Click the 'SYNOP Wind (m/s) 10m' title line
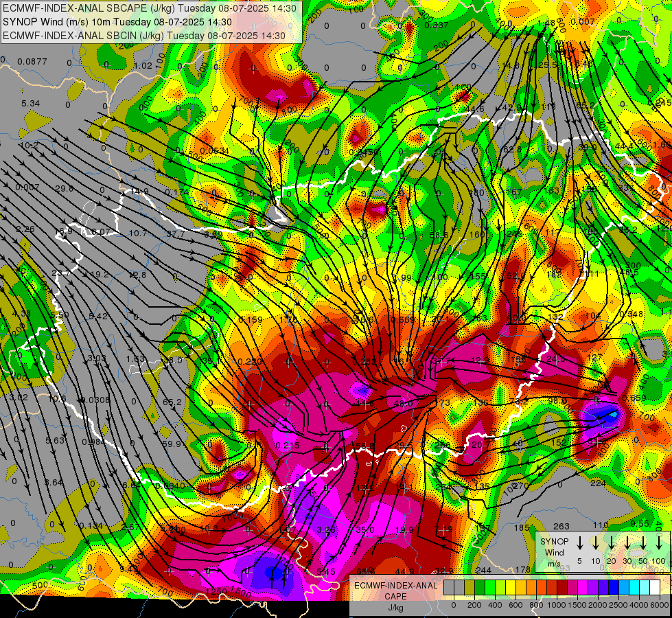The image size is (672, 618). pyautogui.click(x=117, y=22)
